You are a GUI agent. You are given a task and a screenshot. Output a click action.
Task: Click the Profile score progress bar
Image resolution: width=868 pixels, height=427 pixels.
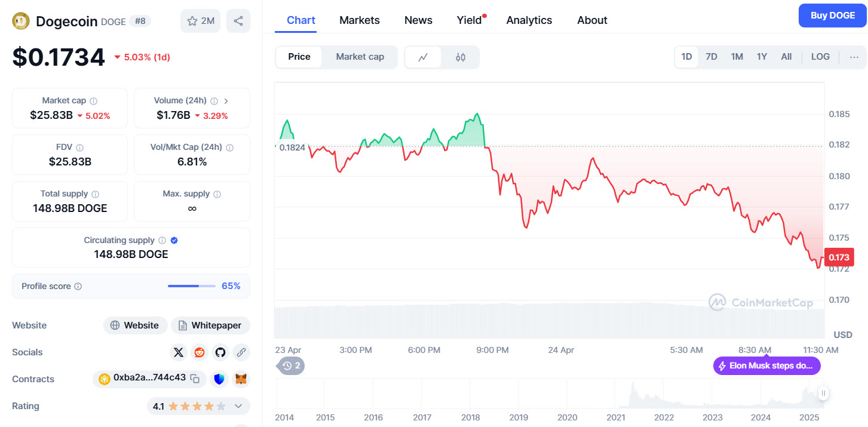coord(191,285)
